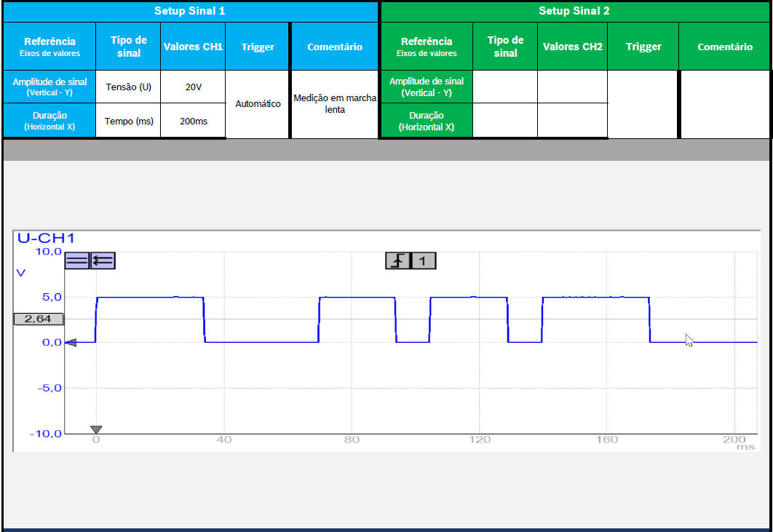Click the rising edge trigger icon
Viewport: 773px width, 532px height.
point(397,261)
